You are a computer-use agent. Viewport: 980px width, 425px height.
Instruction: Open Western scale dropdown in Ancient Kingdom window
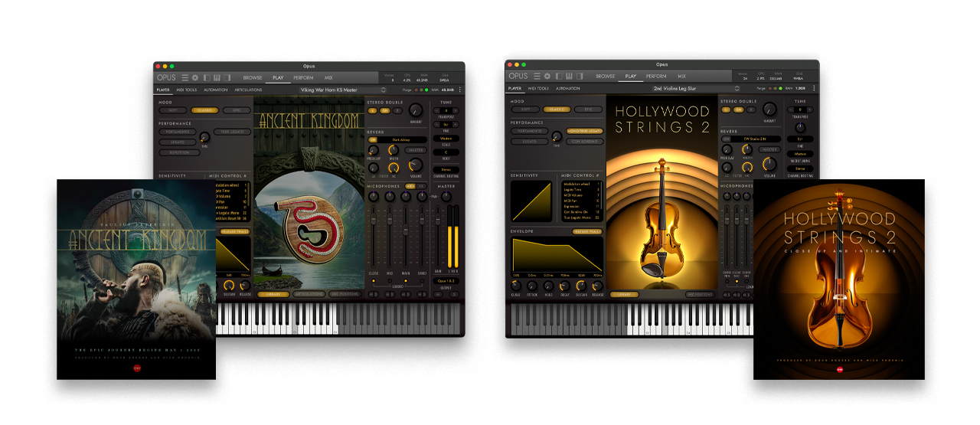446,139
